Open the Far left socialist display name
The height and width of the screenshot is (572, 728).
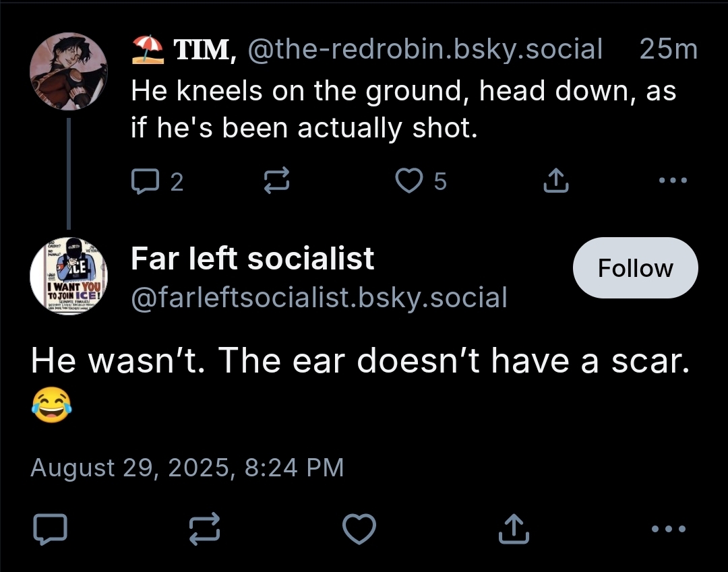tap(252, 258)
